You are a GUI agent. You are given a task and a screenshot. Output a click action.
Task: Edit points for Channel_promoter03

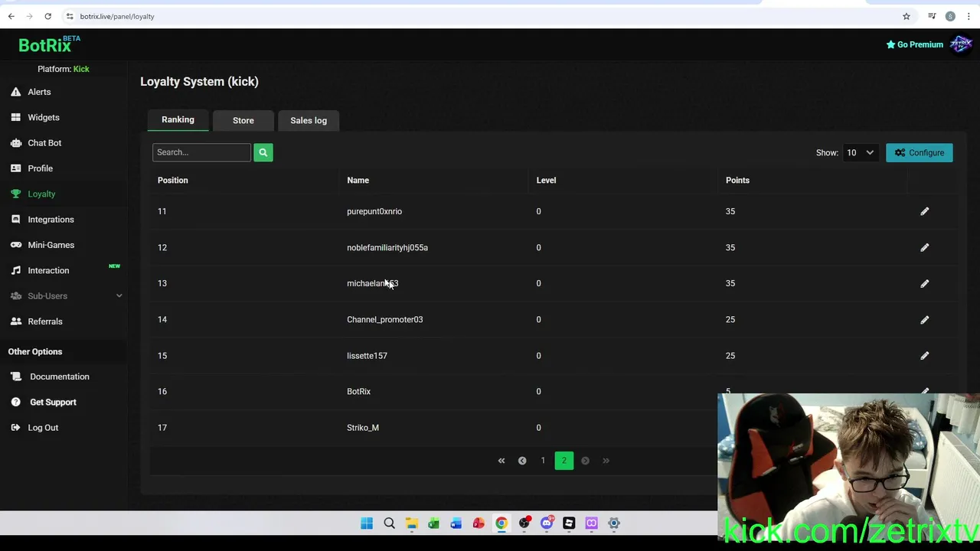point(924,319)
